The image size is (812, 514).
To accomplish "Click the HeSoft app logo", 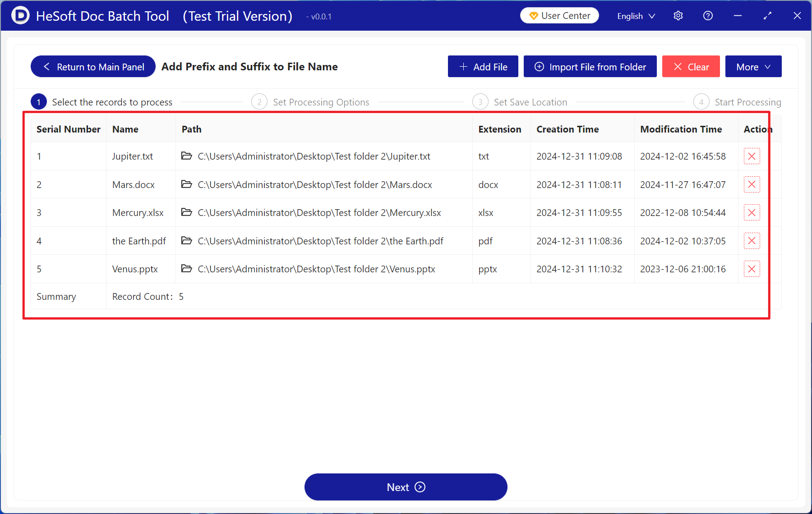I will [20, 16].
